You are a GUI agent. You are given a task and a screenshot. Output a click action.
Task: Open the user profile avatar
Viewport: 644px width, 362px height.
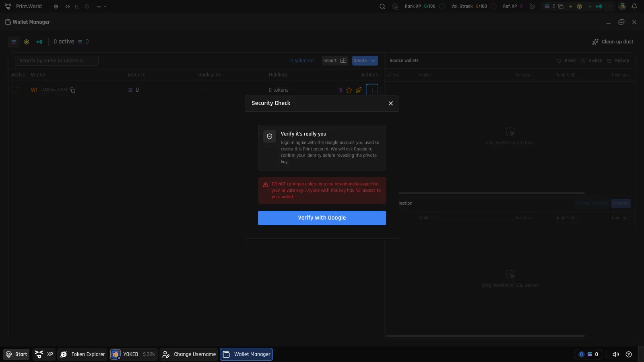(x=622, y=6)
